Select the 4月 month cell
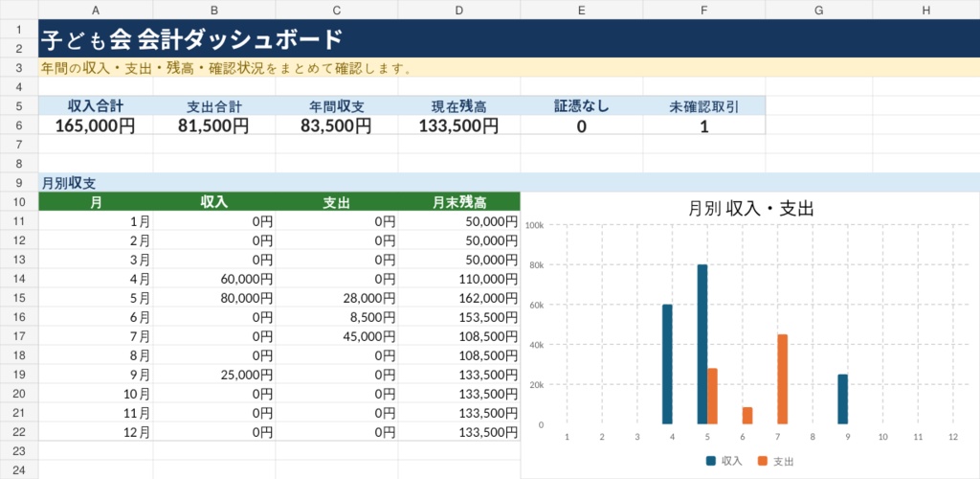This screenshot has height=479, width=980. tap(96, 279)
